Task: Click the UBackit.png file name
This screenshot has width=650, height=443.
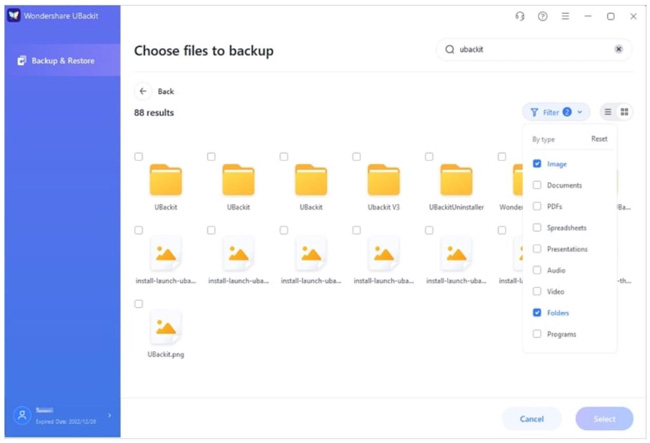Action: [166, 354]
